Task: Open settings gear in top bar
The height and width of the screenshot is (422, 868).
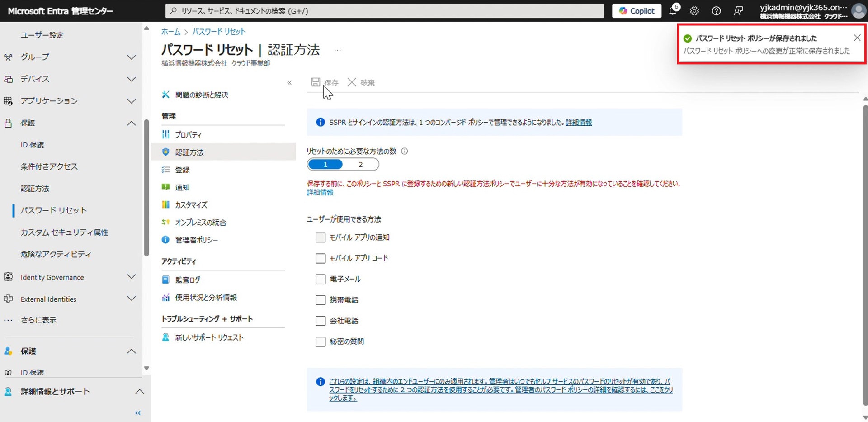Action: tap(694, 11)
